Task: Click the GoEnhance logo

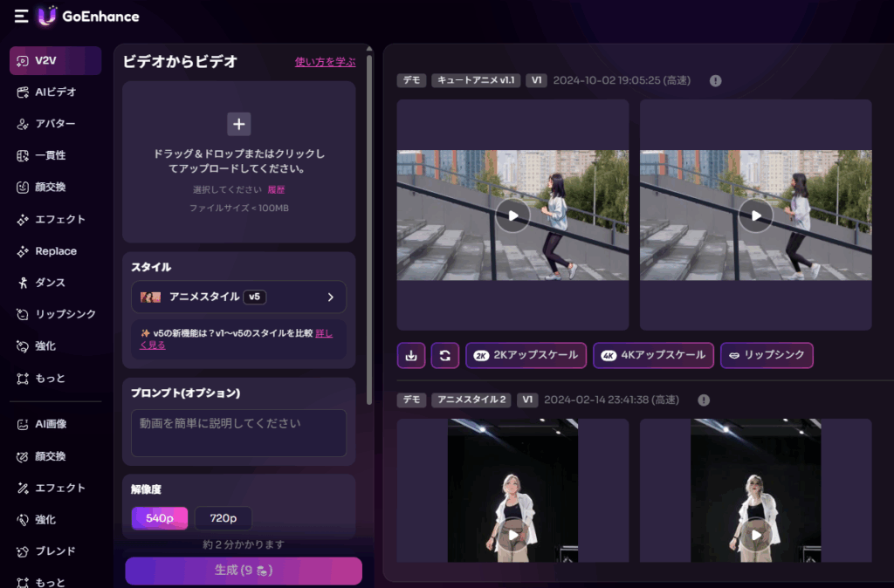Action: click(88, 16)
